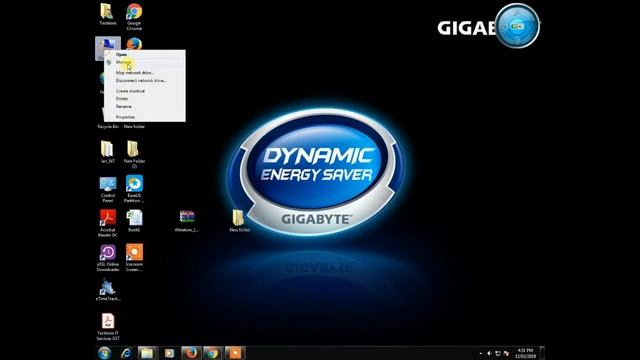Open Acrobat Reader DC shortcut
The image size is (640, 360).
(x=108, y=223)
